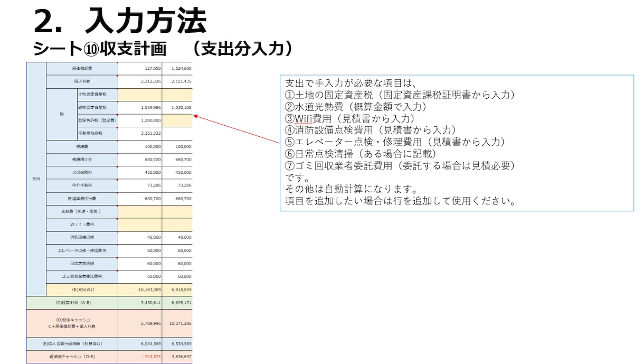Click the 建物固定資産税 label cell
Viewport: 644px width, 364px height.
(x=97, y=107)
